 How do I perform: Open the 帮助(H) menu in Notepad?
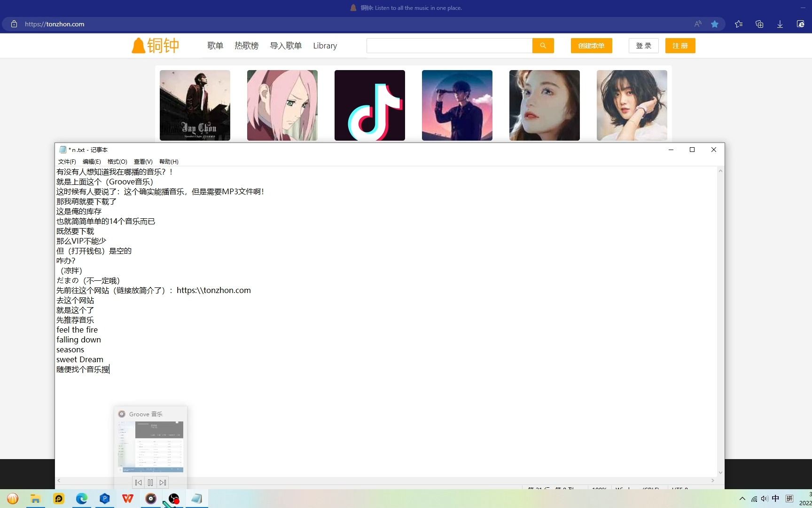169,161
